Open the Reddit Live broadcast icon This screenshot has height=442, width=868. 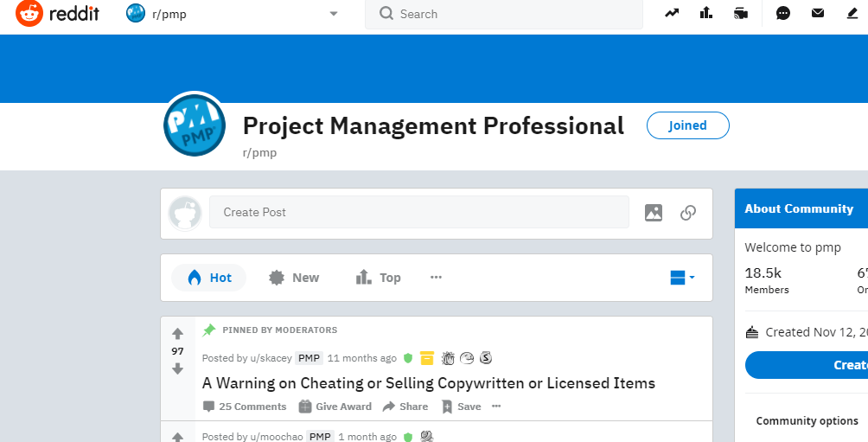coord(741,13)
